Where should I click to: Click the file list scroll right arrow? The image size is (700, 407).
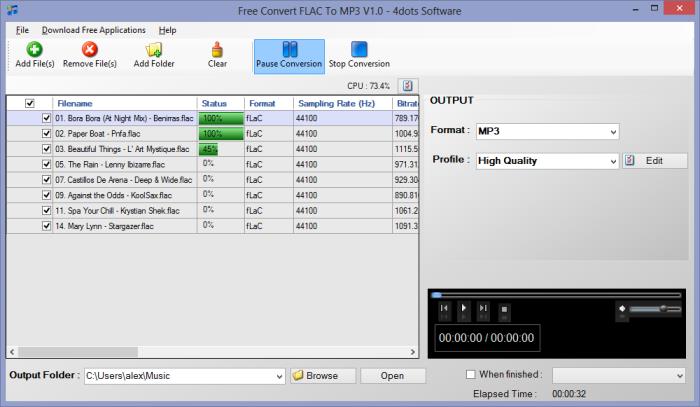[413, 352]
